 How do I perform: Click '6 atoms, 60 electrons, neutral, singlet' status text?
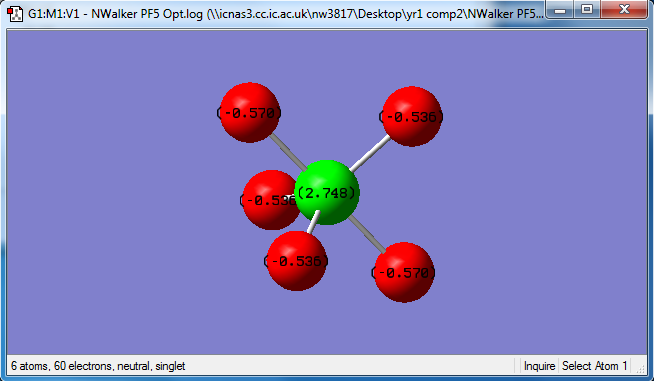pyautogui.click(x=98, y=366)
